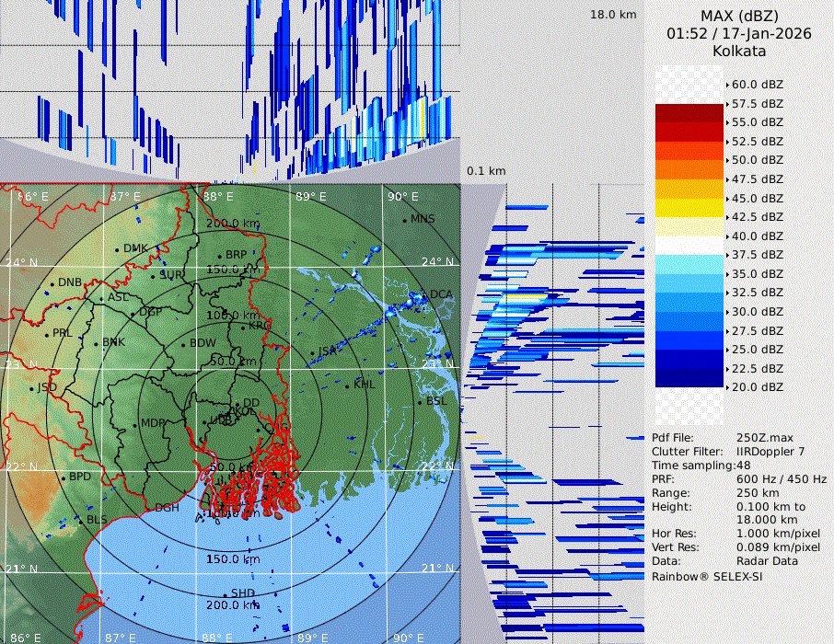Click the MAX (dBZ) product title
Screen dimensions: 834x644
coord(739,16)
